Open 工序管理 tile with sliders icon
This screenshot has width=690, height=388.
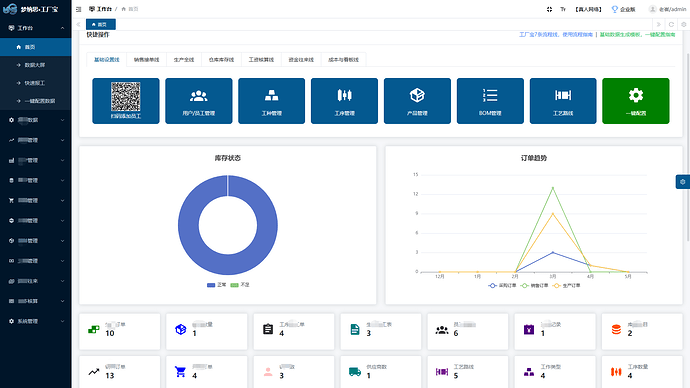pyautogui.click(x=345, y=101)
